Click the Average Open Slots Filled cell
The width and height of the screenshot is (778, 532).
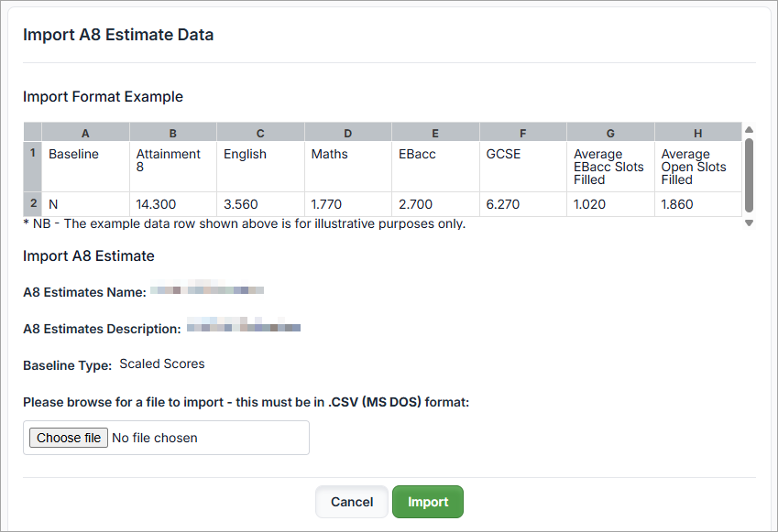click(697, 167)
